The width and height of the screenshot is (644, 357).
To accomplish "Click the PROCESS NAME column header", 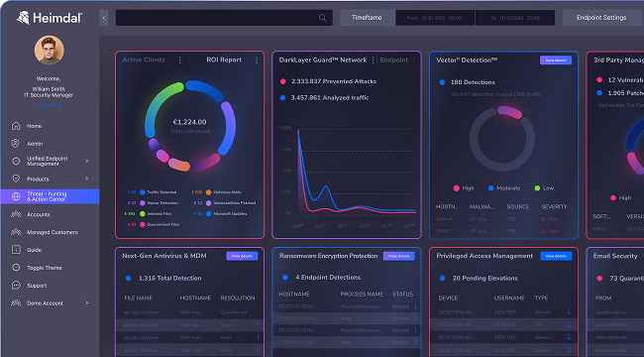I will 362,295.
